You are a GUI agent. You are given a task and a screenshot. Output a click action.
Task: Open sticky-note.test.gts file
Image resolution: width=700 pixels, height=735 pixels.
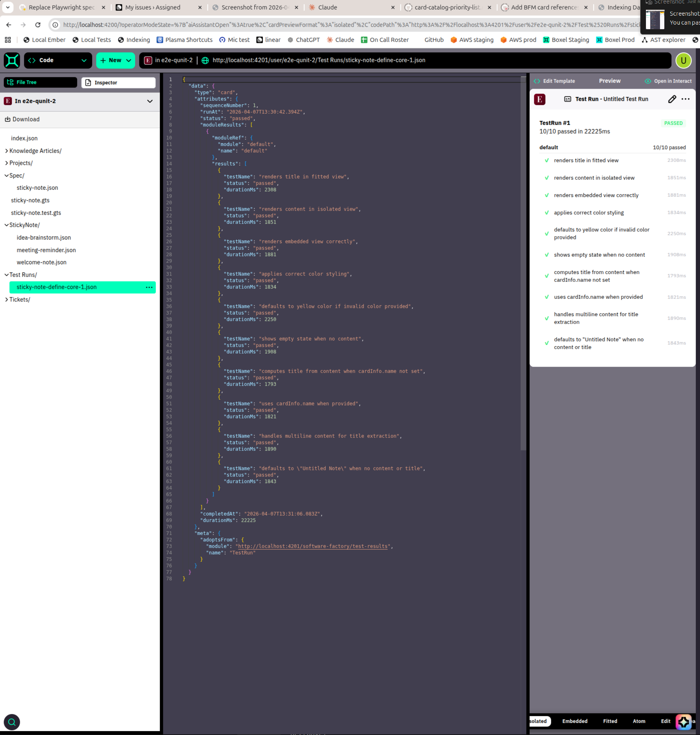[x=36, y=213]
